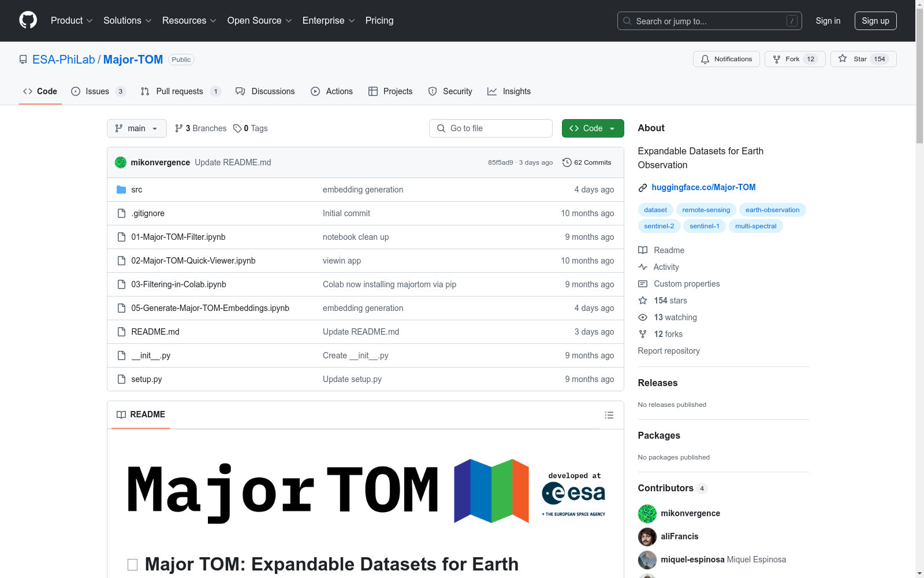The width and height of the screenshot is (924, 578).
Task: Click the pulse icon beside Activity
Action: pyautogui.click(x=643, y=267)
